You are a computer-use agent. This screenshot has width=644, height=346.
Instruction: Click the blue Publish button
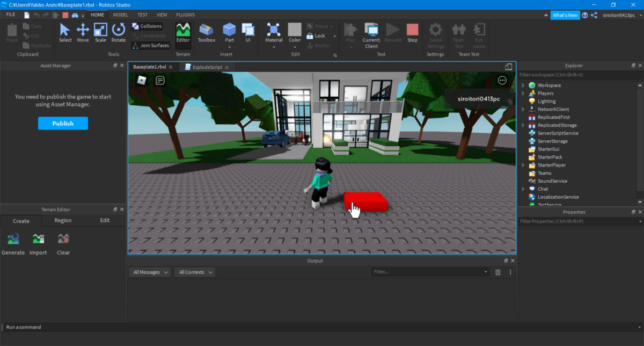63,124
